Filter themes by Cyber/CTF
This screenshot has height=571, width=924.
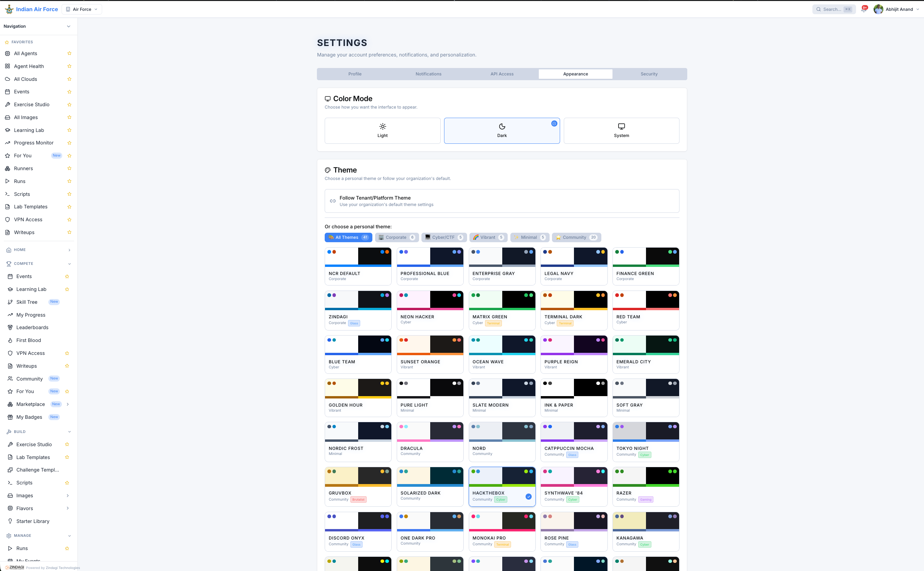pos(444,237)
